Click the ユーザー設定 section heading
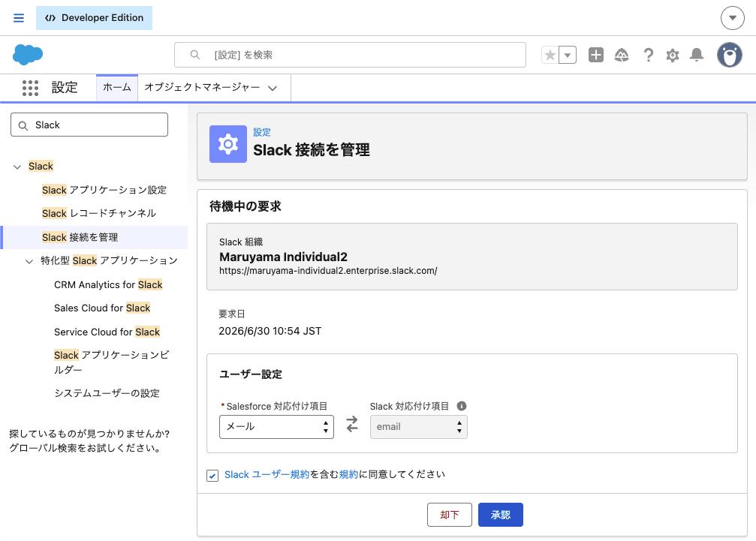Image resolution: width=756 pixels, height=541 pixels. click(x=251, y=374)
